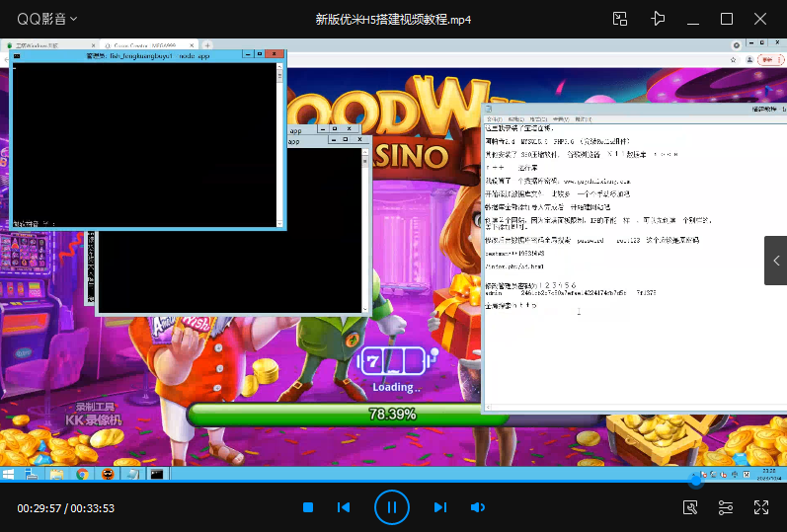Click the elapsed time 00:29:57 / 00:33:53 display
This screenshot has height=532, width=787.
pyautogui.click(x=66, y=508)
